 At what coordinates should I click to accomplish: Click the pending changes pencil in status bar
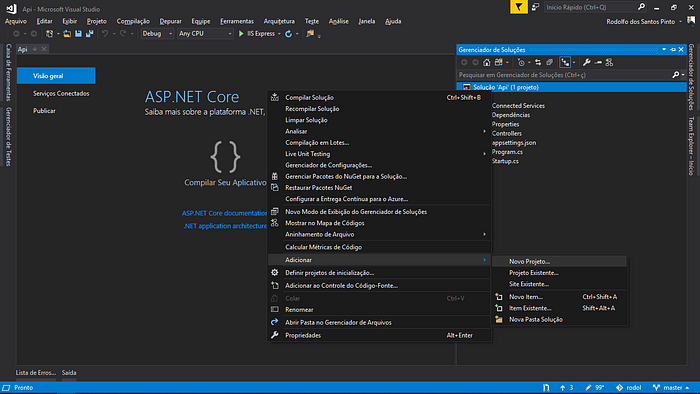(x=588, y=388)
